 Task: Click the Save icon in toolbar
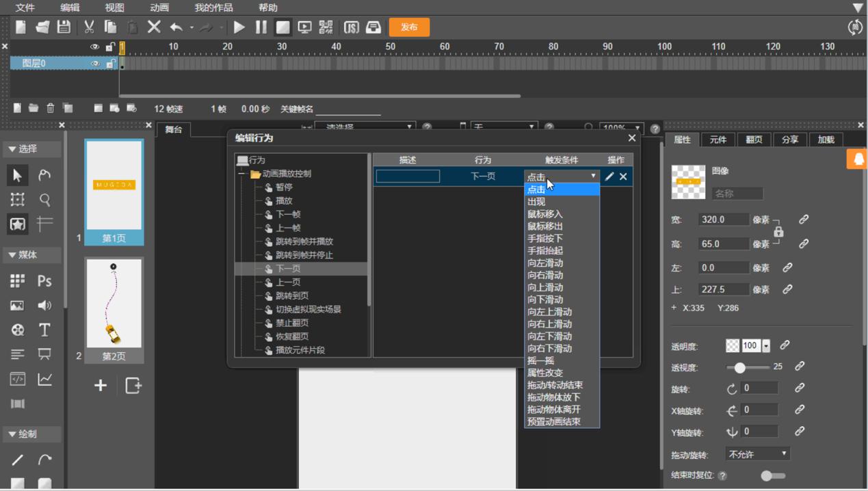(64, 27)
